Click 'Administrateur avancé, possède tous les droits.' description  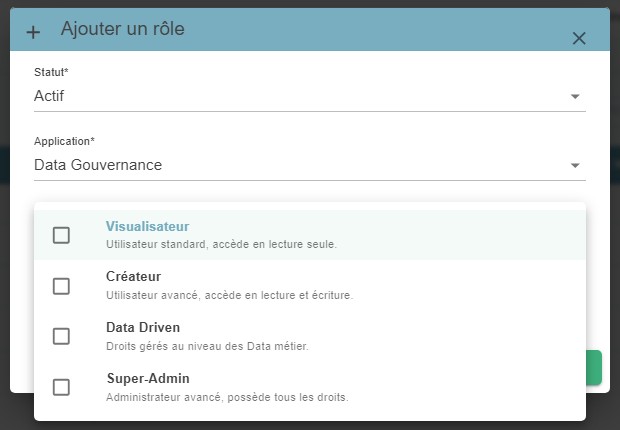pyautogui.click(x=227, y=397)
